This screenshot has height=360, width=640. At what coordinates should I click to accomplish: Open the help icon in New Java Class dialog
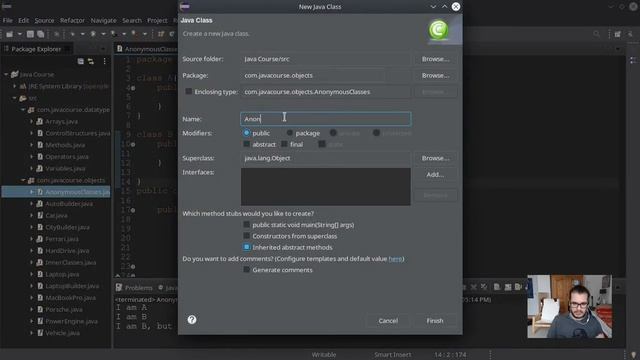192,320
